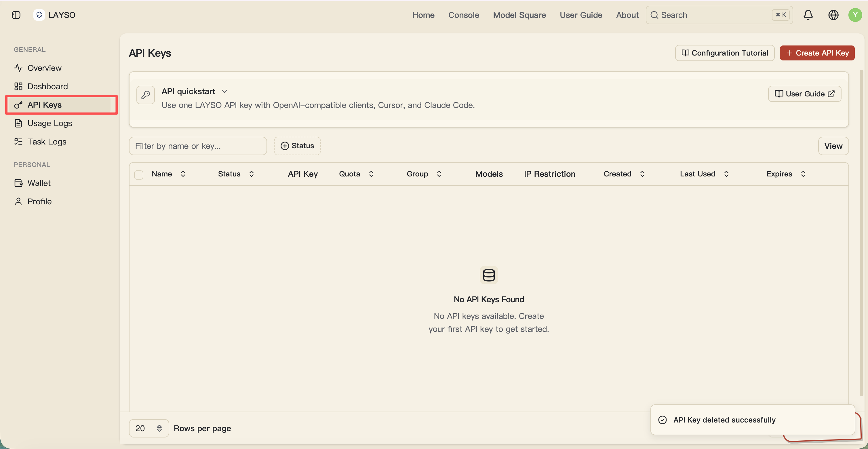868x449 pixels.
Task: Toggle the sidebar panel icon
Action: coord(16,15)
